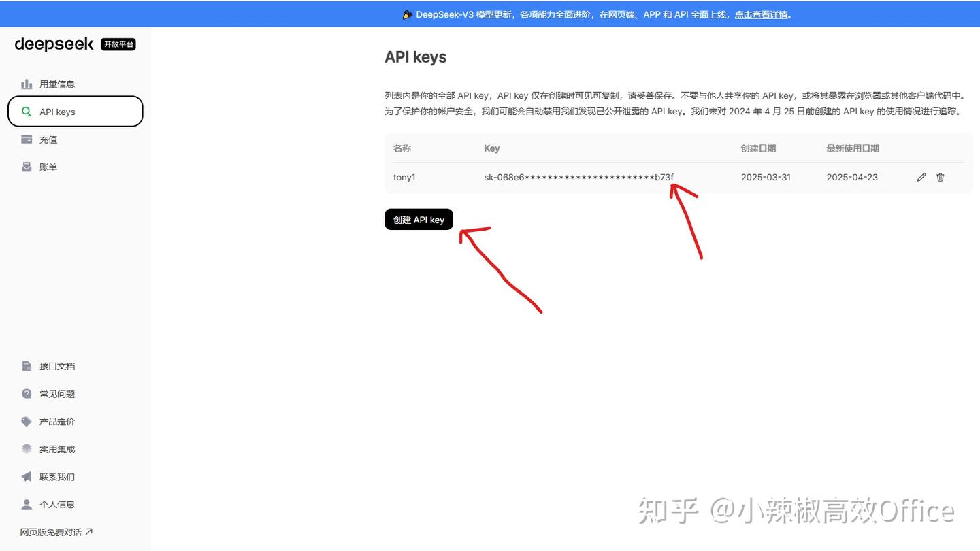Click the API keys magnifier icon
Viewport: 980px width, 551px height.
coord(27,111)
